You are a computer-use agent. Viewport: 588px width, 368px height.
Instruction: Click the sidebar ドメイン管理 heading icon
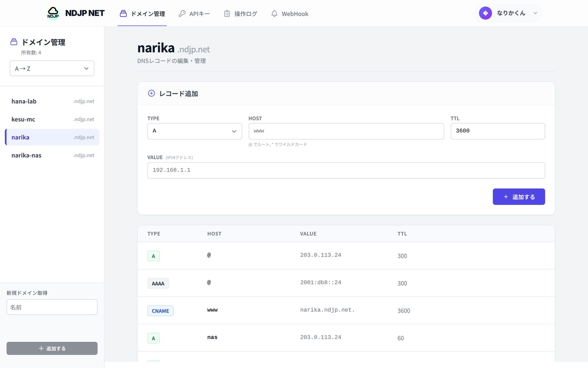coord(14,42)
